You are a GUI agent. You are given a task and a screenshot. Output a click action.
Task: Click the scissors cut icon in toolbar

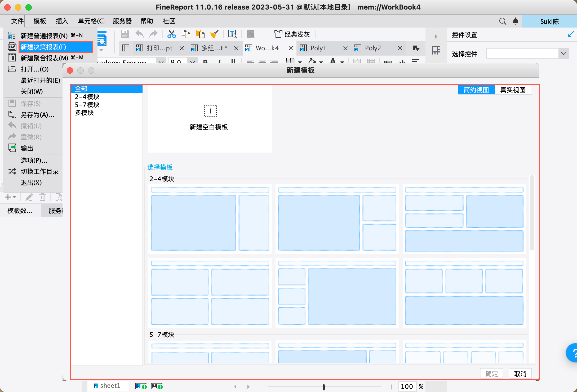[x=171, y=34]
